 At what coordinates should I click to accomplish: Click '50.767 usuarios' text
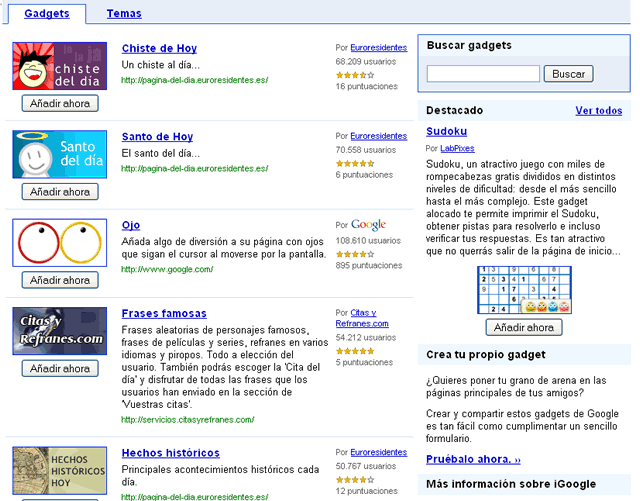pyautogui.click(x=366, y=466)
